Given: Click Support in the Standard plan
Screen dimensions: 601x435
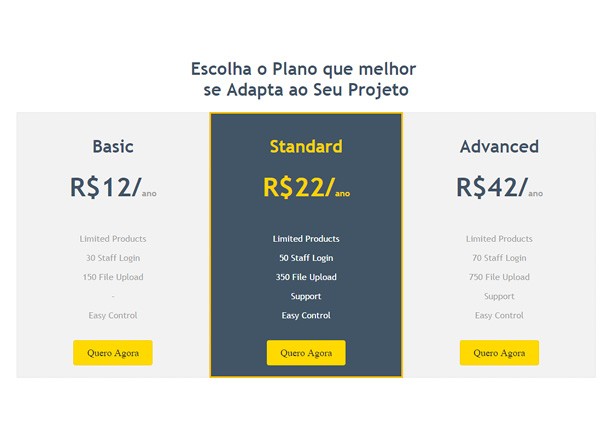Looking at the screenshot, I should (x=306, y=296).
